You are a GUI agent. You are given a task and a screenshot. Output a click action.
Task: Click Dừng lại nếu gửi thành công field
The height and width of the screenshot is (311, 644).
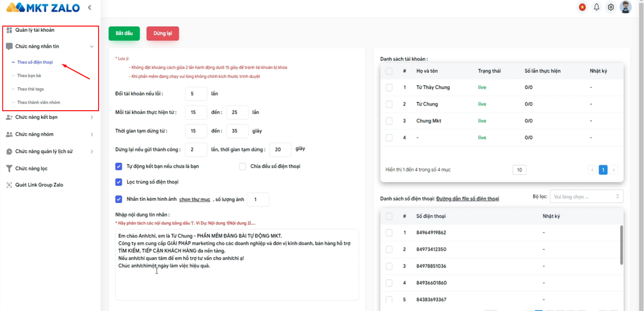(x=196, y=149)
